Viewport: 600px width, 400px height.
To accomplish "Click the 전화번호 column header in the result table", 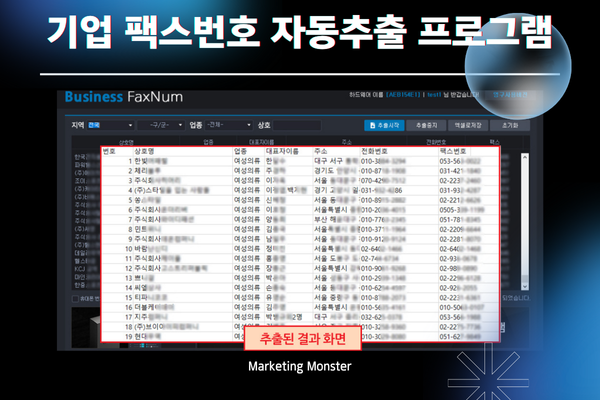I will click(x=374, y=152).
